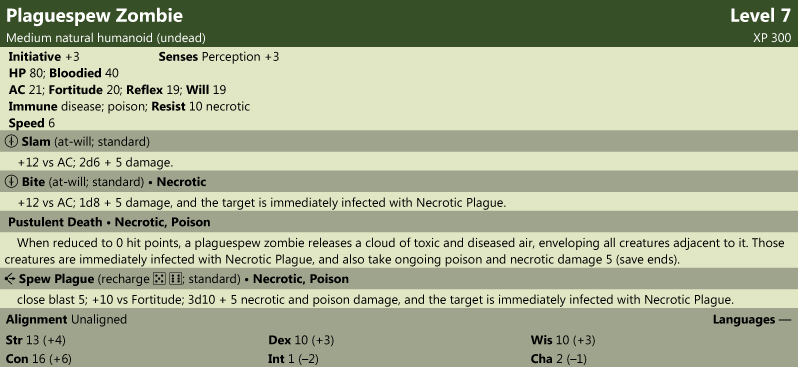Image resolution: width=798 pixels, height=367 pixels.
Task: Select the Plaguespew Zombie title
Action: (x=94, y=16)
